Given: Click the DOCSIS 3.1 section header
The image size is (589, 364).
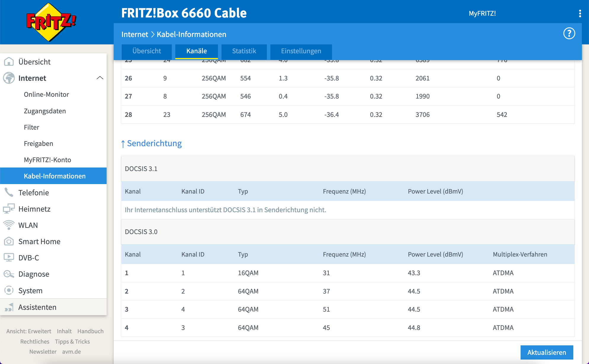Looking at the screenshot, I should coord(348,169).
